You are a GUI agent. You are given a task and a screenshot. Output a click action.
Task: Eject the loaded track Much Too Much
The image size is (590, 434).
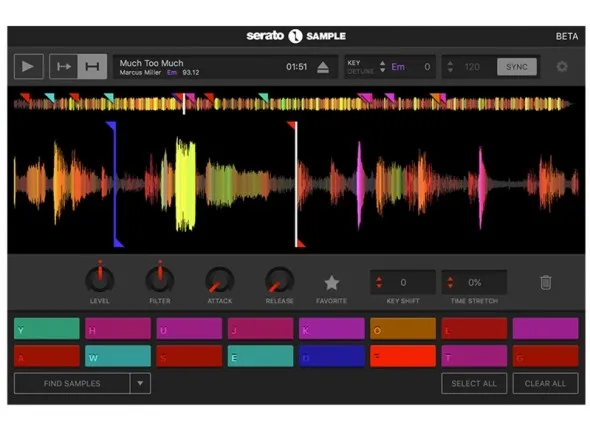coord(323,67)
